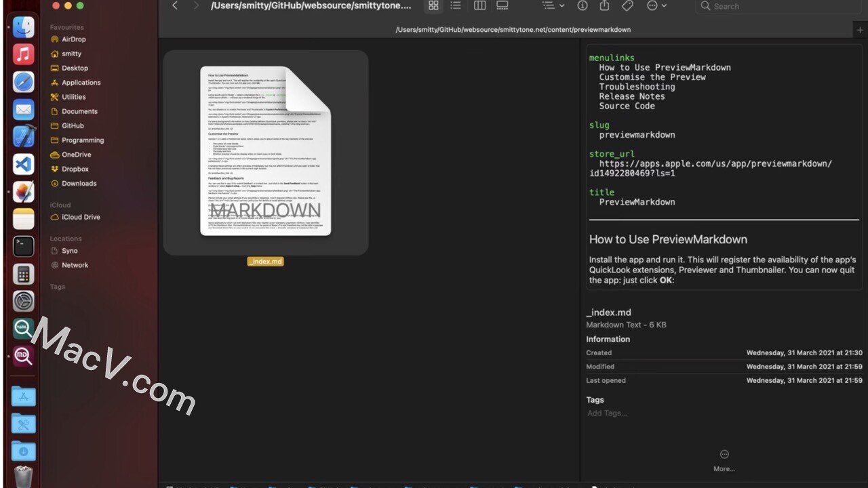
Task: Switch Finder to list view
Action: [456, 5]
